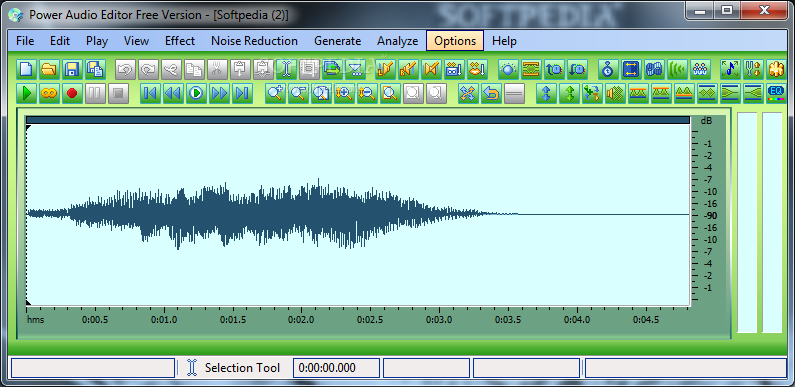Viewport: 795px width, 387px height.
Task: Open a file with the folder icon
Action: click(x=49, y=69)
